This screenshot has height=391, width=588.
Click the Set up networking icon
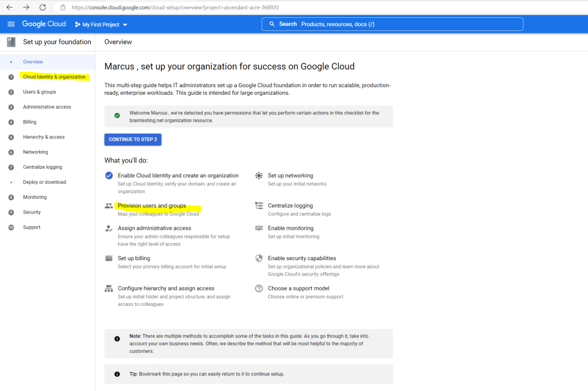(259, 176)
